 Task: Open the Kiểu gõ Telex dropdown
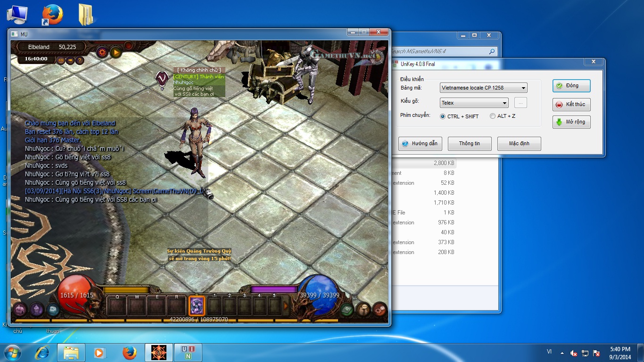pos(474,103)
